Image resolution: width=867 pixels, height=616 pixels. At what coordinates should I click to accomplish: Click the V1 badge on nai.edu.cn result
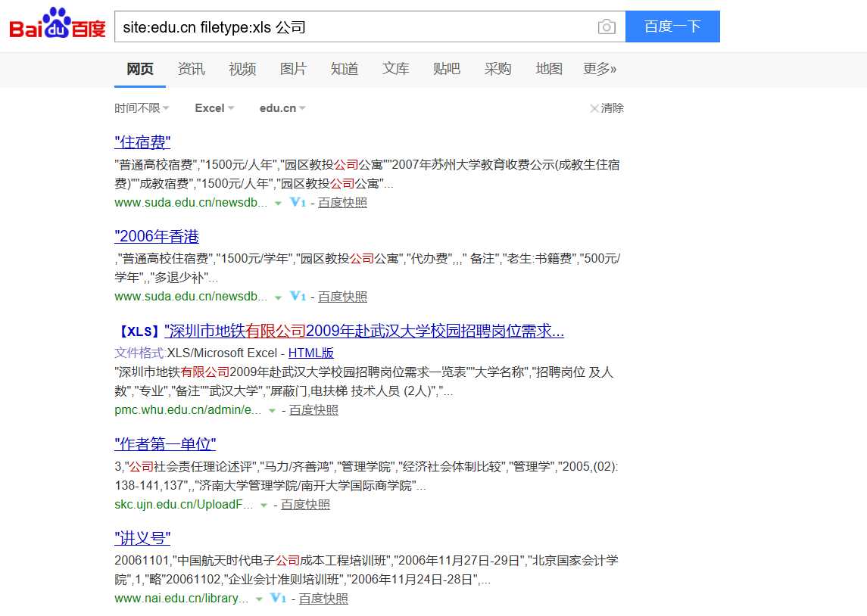point(278,598)
